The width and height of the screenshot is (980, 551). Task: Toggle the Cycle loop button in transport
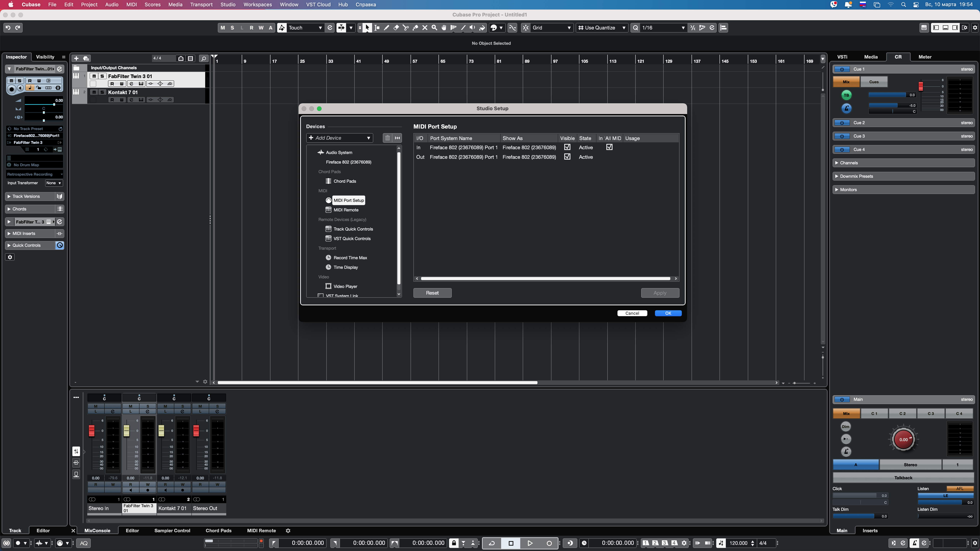tap(492, 543)
